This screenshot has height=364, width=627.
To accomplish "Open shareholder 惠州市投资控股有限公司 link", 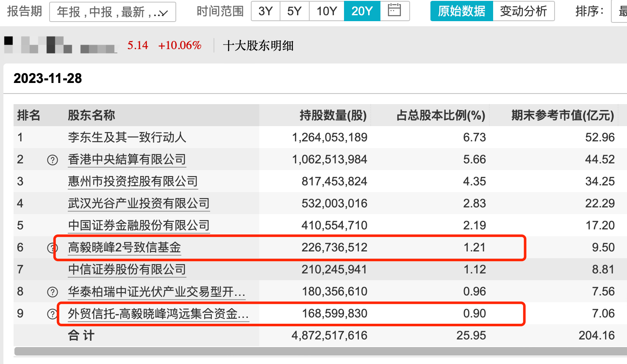I will pos(133,182).
